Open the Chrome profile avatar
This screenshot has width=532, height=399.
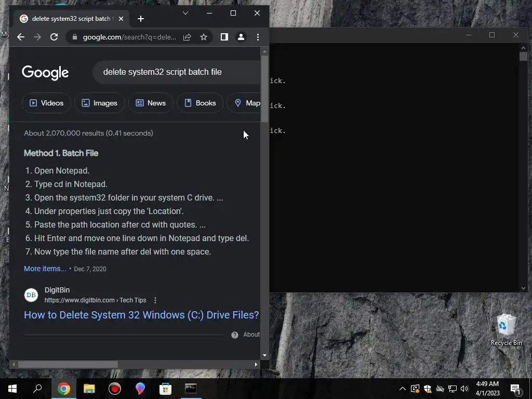pos(241,37)
